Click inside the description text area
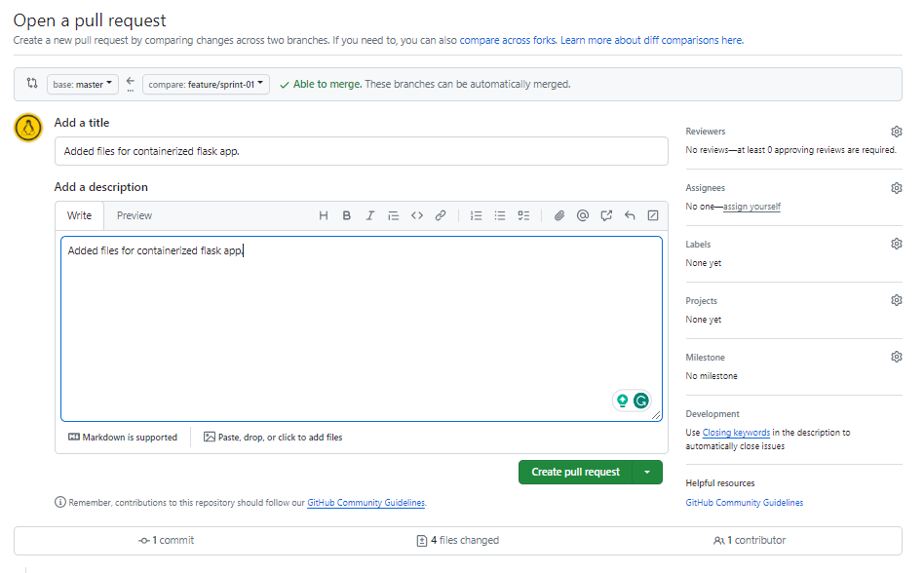924x573 pixels. 362,328
